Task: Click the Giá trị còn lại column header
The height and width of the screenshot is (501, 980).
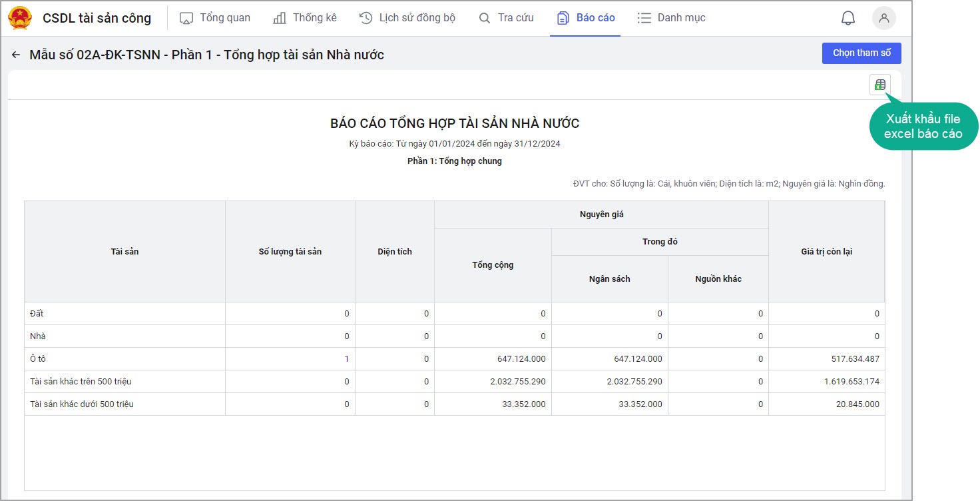Action: coord(826,252)
